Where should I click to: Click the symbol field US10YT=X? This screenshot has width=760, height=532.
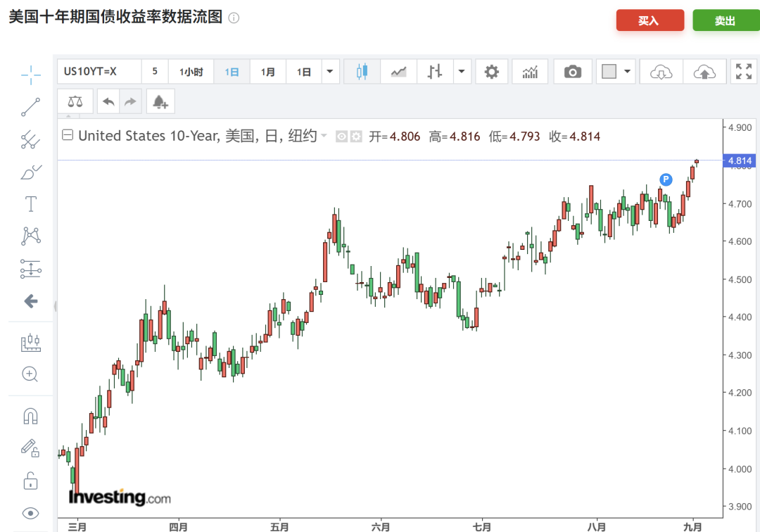[x=99, y=72]
